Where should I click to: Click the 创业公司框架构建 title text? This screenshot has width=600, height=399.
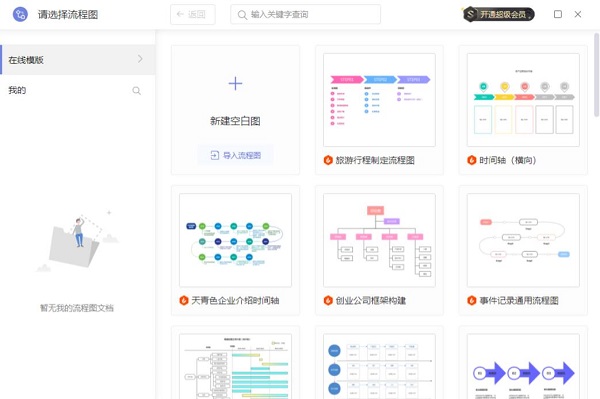pyautogui.click(x=371, y=300)
